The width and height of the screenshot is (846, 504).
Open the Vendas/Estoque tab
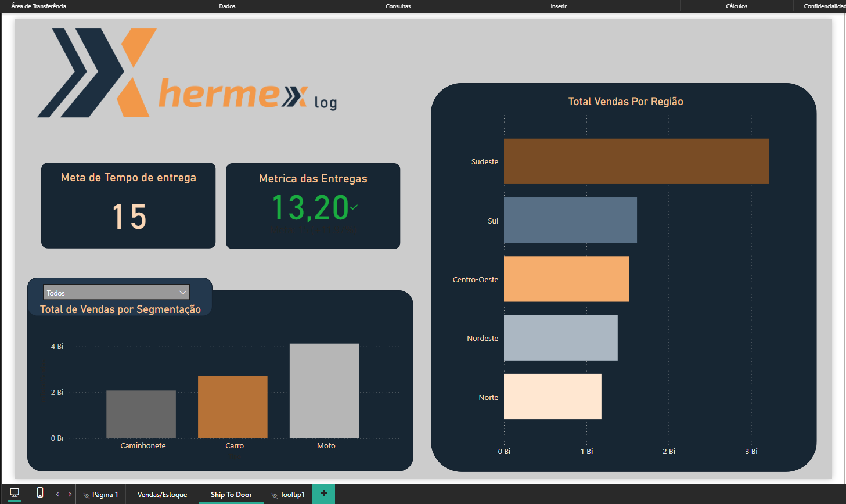pos(162,494)
